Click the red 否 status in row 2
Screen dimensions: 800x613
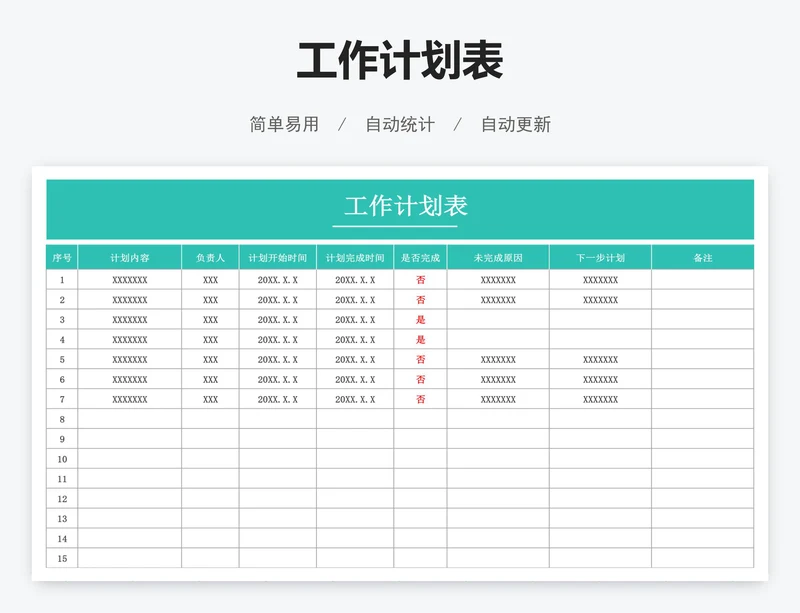point(420,300)
